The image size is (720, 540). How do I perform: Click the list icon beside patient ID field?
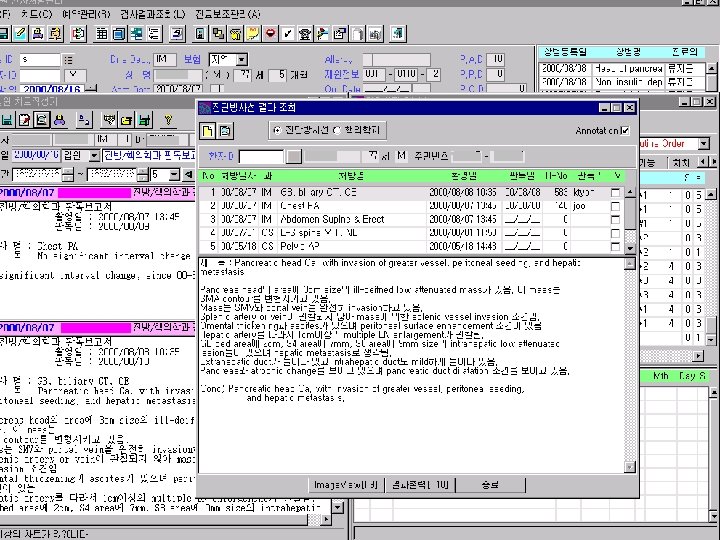click(x=68, y=60)
